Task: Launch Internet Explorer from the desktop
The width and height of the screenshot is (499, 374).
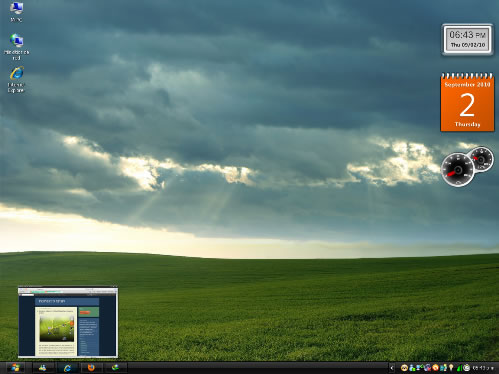Action: pos(16,79)
